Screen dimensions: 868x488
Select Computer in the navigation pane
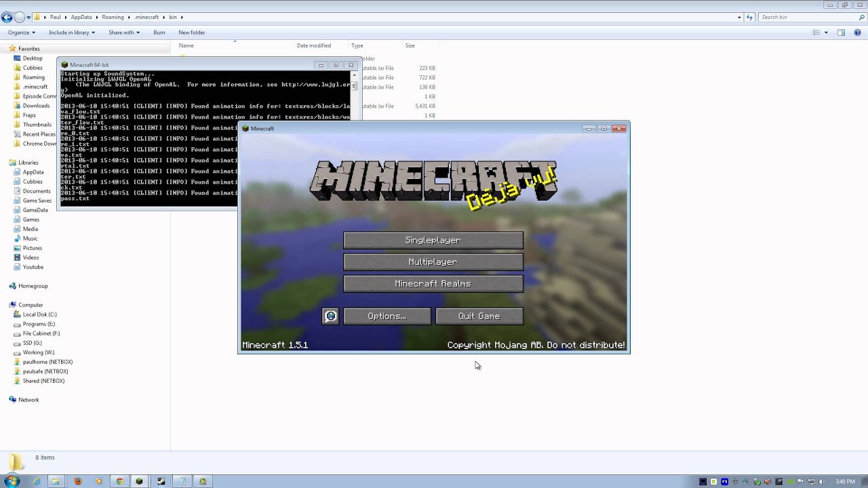tap(31, 305)
